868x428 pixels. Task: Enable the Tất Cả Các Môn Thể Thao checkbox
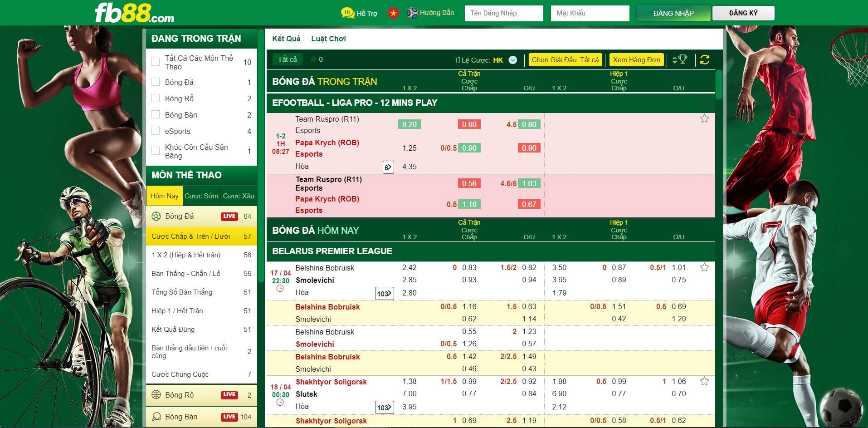pyautogui.click(x=156, y=62)
